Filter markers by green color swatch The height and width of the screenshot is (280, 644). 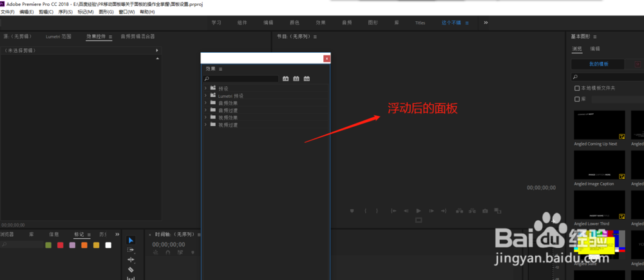click(48, 245)
